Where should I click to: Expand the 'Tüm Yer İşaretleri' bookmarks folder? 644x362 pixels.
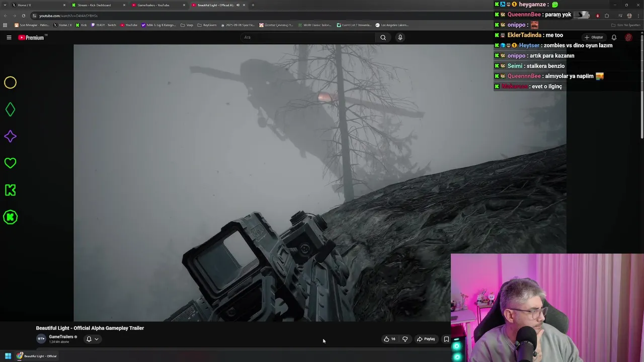pyautogui.click(x=625, y=25)
